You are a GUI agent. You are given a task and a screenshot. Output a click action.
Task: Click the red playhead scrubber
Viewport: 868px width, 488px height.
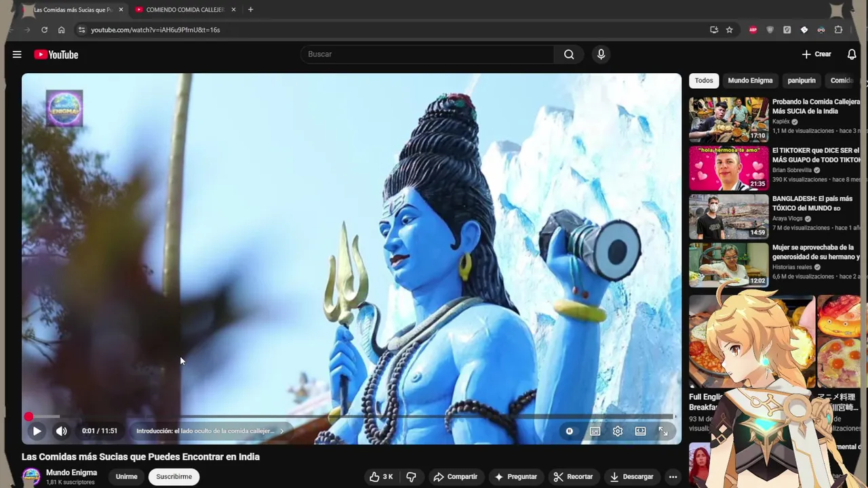click(28, 417)
